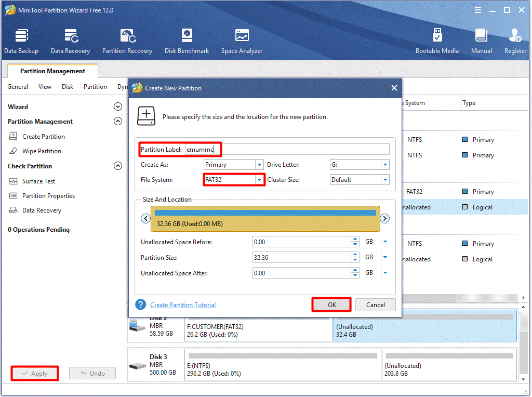
Task: Select Disk 3 unallocated 203.8 GB block
Action: point(449,365)
